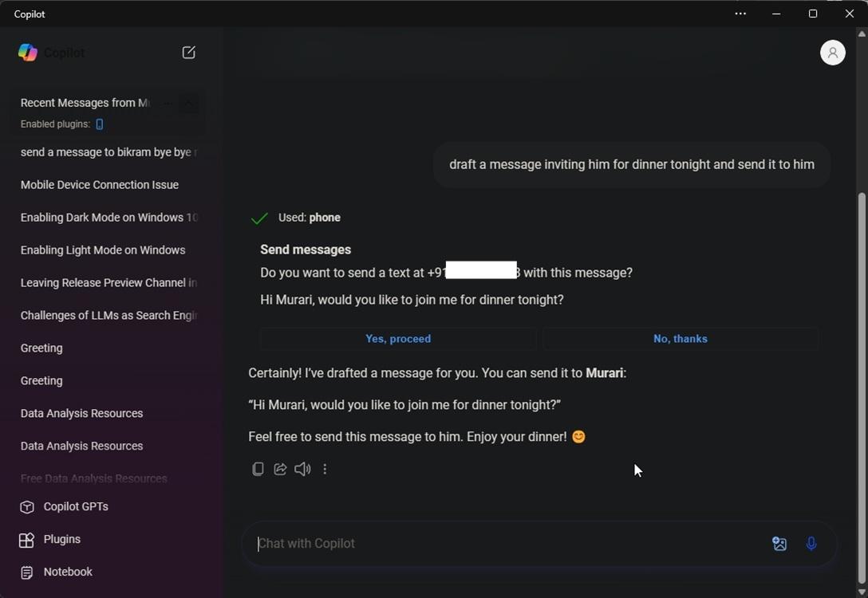868x598 pixels.
Task: Confirm with Yes, proceed
Action: (x=398, y=339)
